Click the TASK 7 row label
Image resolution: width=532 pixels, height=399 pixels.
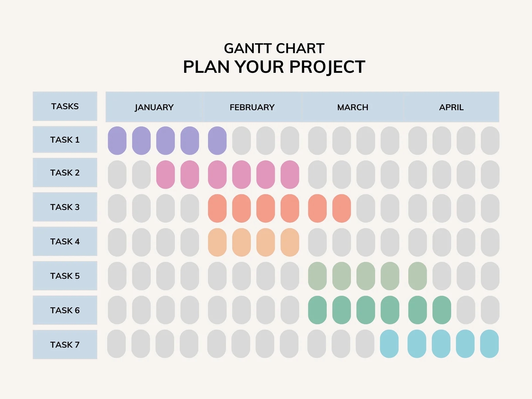65,344
